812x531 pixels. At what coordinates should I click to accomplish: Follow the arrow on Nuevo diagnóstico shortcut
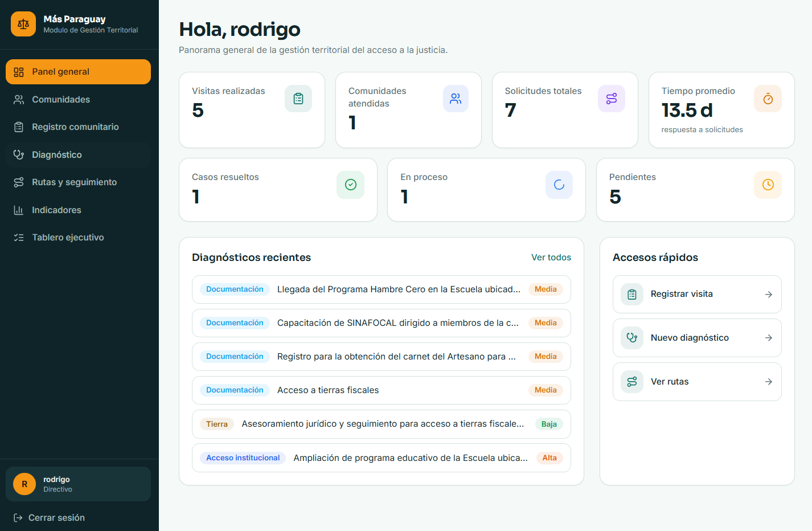click(769, 338)
